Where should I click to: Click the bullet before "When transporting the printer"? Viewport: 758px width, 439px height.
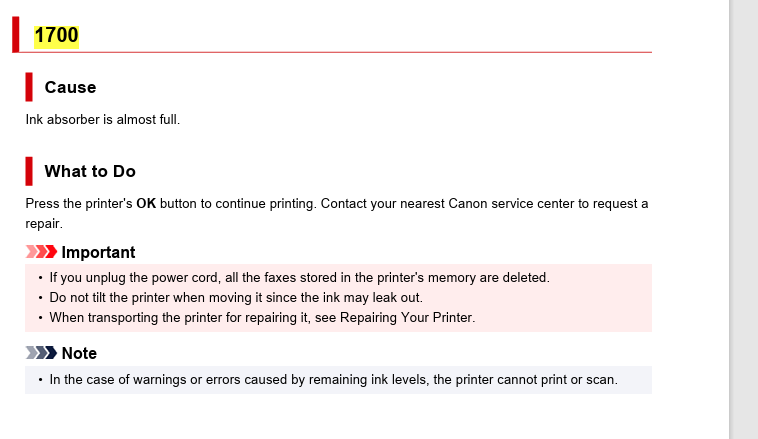(40, 318)
